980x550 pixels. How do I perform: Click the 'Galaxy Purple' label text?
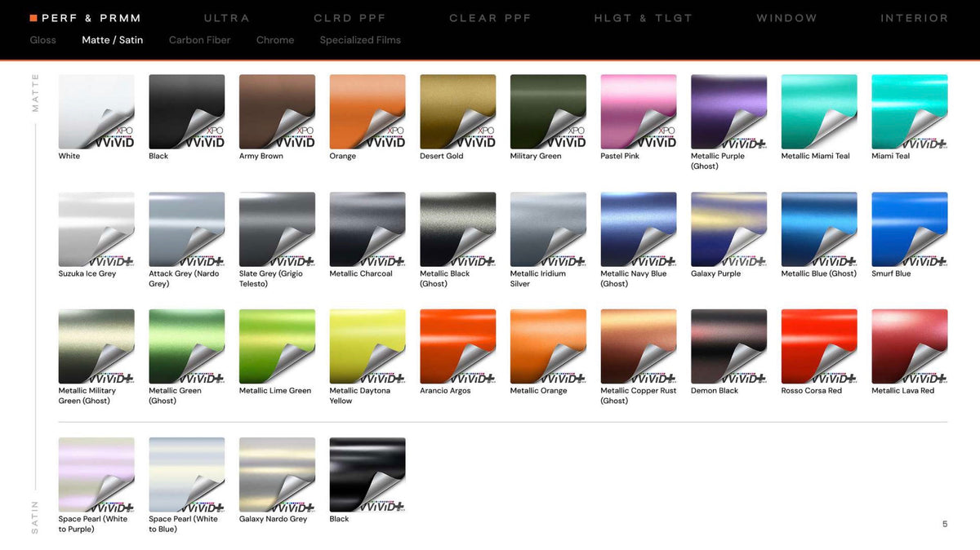[716, 273]
